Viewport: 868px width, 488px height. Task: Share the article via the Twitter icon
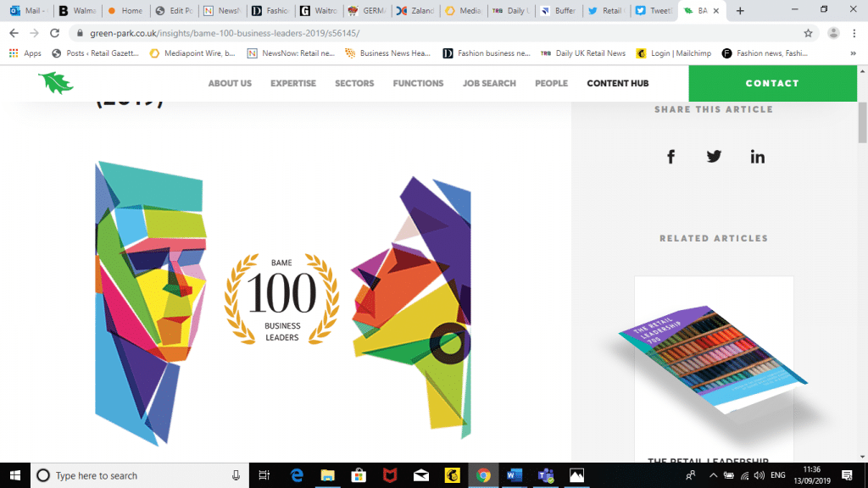[714, 157]
